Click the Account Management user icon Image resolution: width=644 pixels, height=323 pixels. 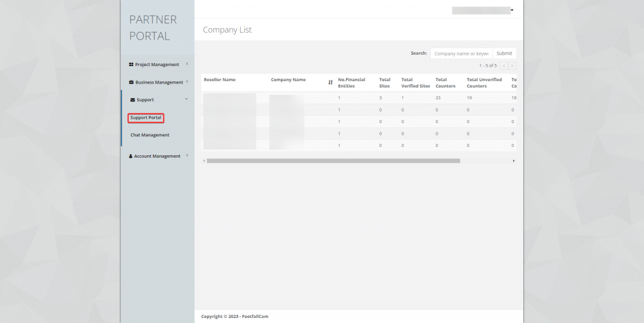[130, 156]
